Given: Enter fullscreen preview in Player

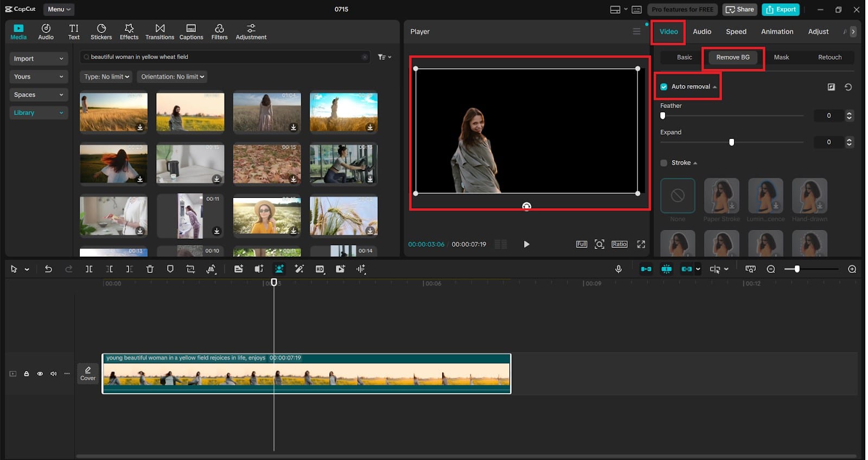Looking at the screenshot, I should point(641,244).
